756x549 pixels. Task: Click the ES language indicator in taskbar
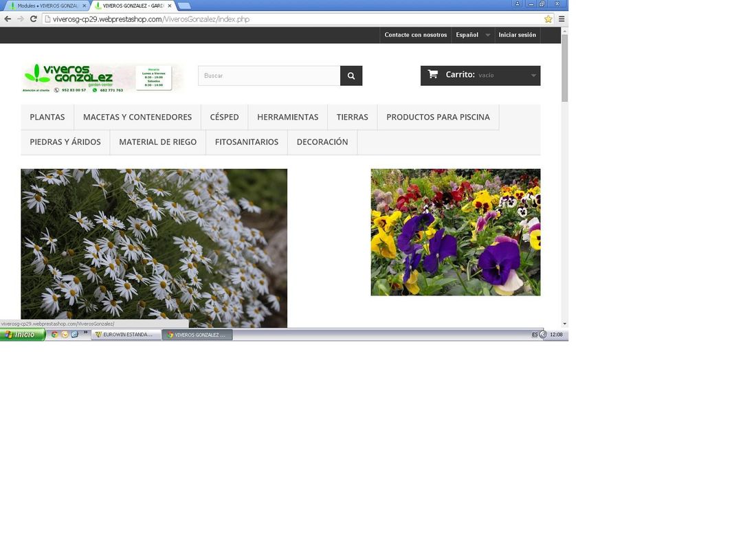(x=535, y=335)
